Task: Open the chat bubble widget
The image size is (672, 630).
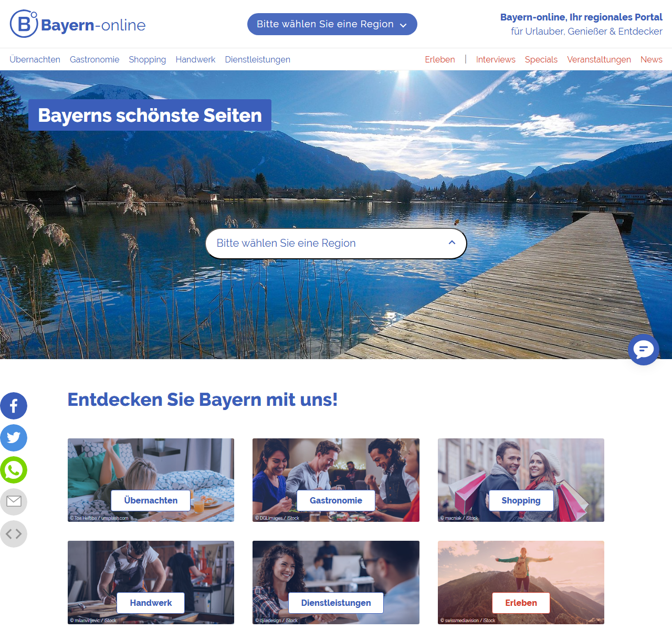Action: (x=643, y=350)
